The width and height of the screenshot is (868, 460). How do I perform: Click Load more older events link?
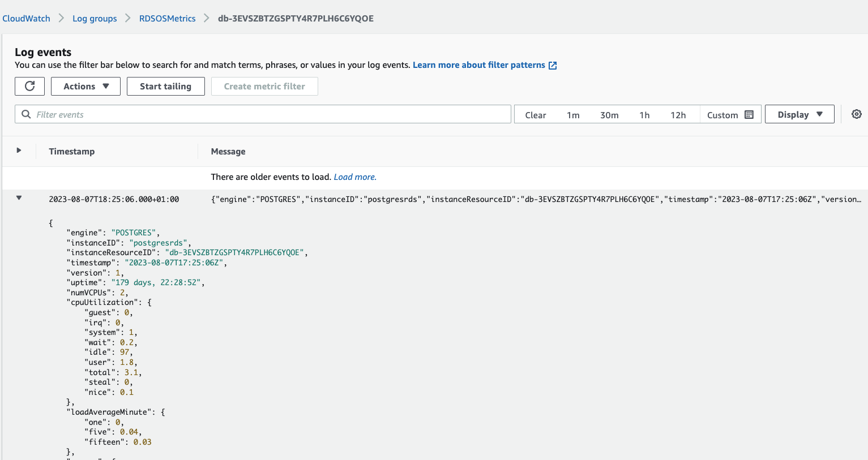[355, 177]
